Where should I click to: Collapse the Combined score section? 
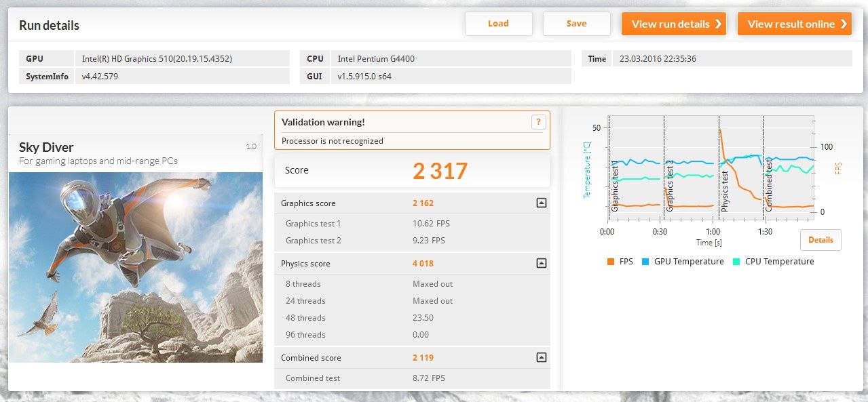pyautogui.click(x=541, y=357)
